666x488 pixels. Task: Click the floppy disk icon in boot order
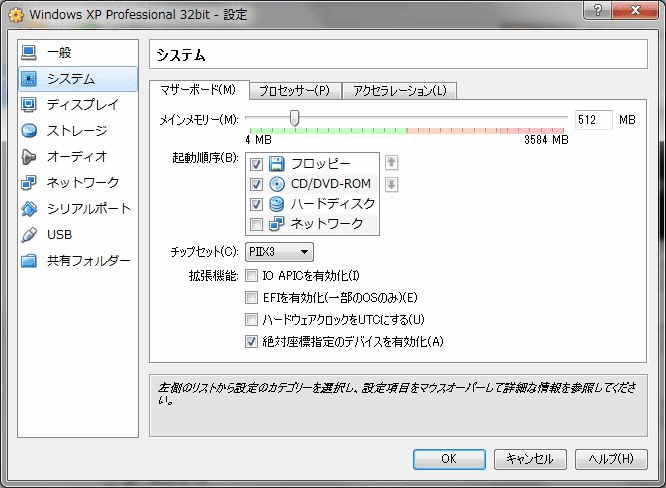pyautogui.click(x=277, y=164)
